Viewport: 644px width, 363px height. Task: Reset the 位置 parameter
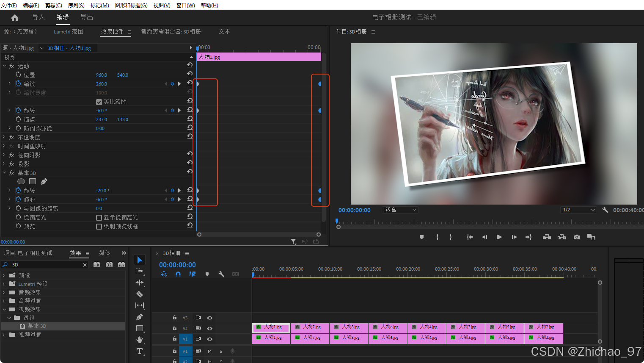pos(190,74)
